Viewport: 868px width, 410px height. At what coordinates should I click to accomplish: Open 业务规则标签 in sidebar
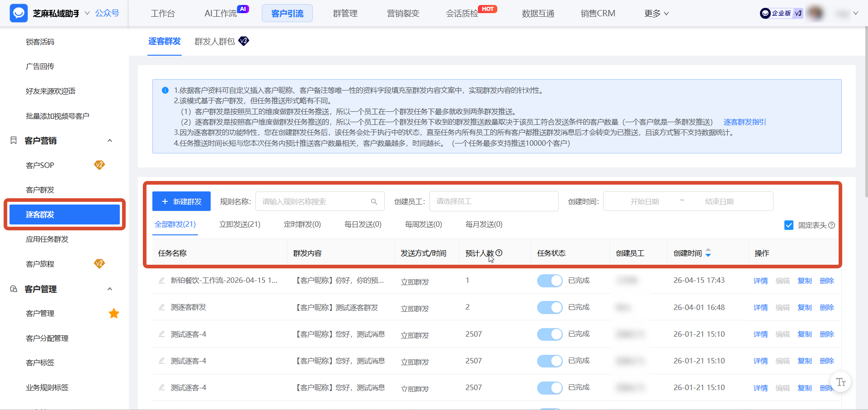[47, 387]
